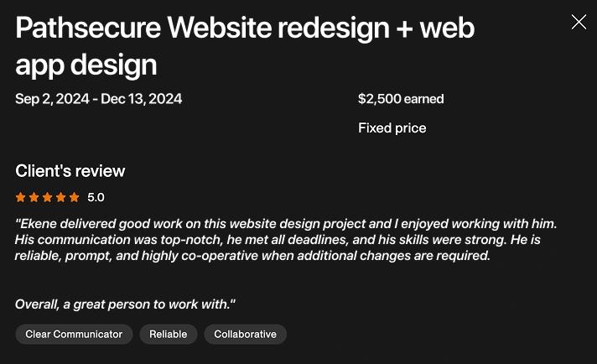This screenshot has width=597, height=364.
Task: Click the name Ekene in the review
Action: 39,224
